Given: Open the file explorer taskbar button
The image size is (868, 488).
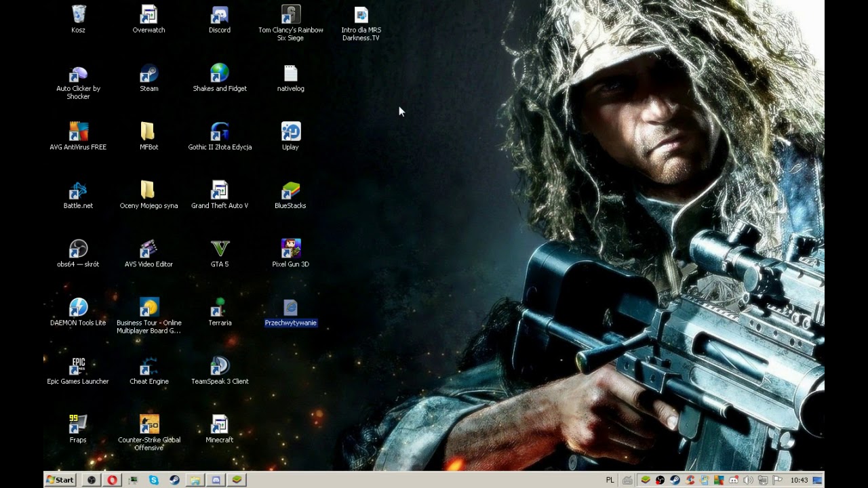Looking at the screenshot, I should point(195,480).
